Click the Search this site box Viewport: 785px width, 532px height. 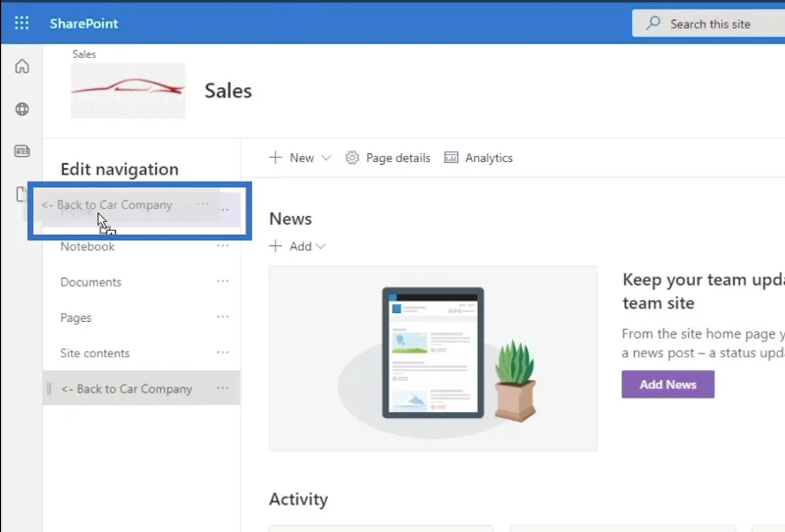tap(708, 24)
